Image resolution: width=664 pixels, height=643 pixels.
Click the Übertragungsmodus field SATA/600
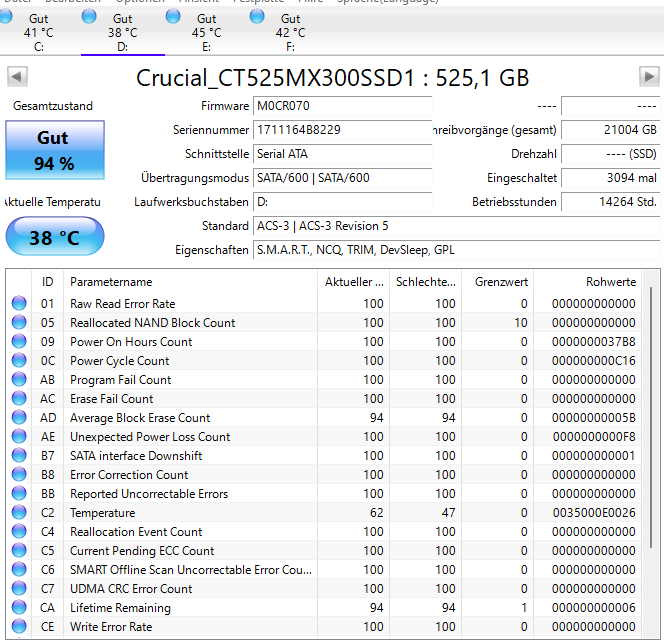343,178
